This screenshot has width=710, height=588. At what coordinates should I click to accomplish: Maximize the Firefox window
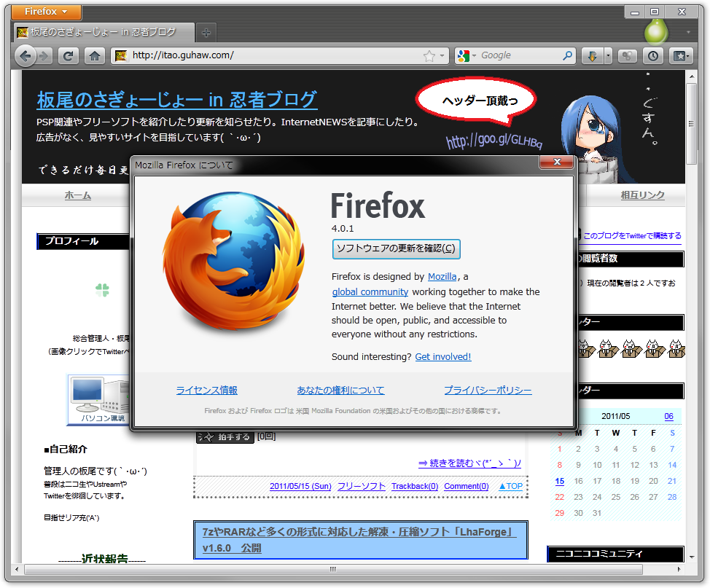[655, 12]
